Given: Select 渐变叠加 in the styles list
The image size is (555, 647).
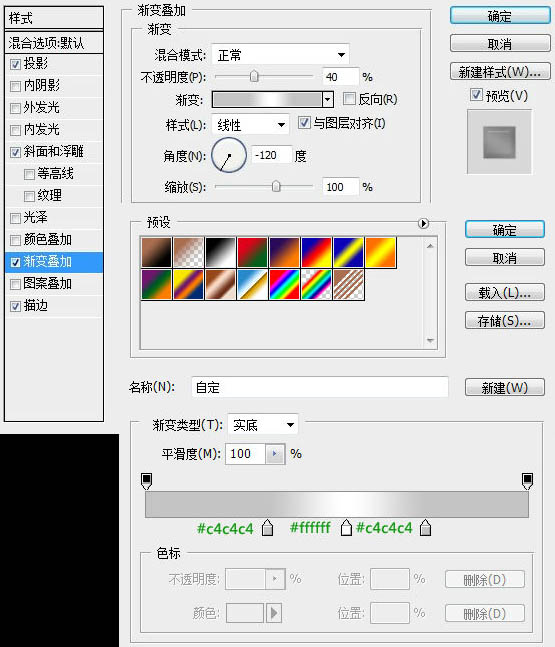Looking at the screenshot, I should pyautogui.click(x=54, y=262).
